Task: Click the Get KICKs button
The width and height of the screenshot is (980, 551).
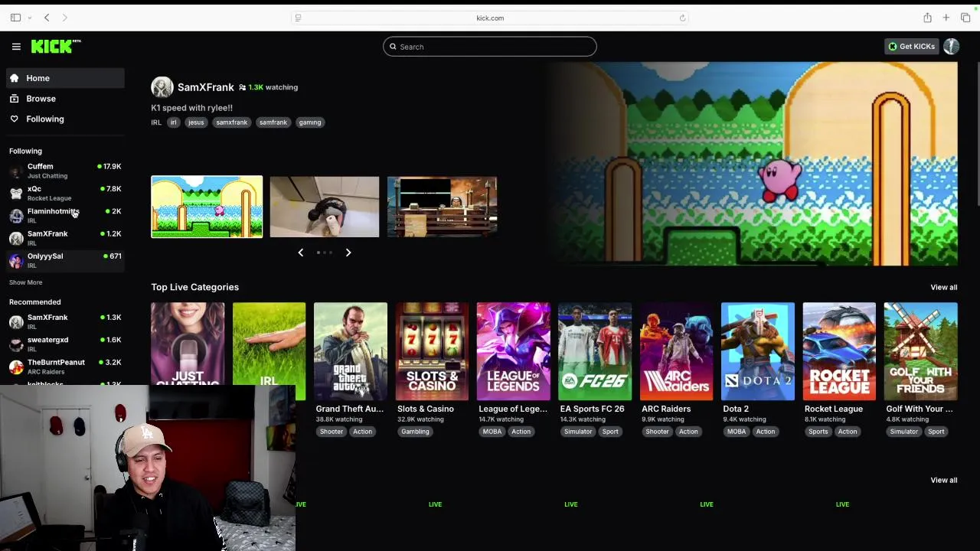Action: coord(911,47)
